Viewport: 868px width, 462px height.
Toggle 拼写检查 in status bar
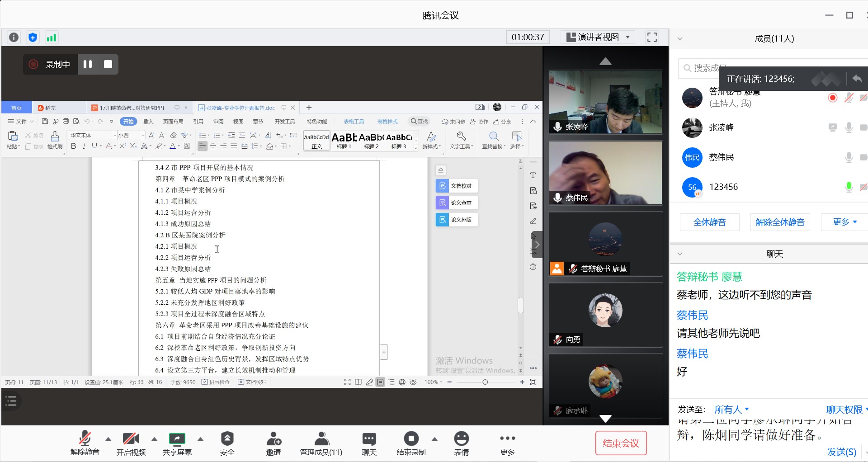click(x=216, y=382)
